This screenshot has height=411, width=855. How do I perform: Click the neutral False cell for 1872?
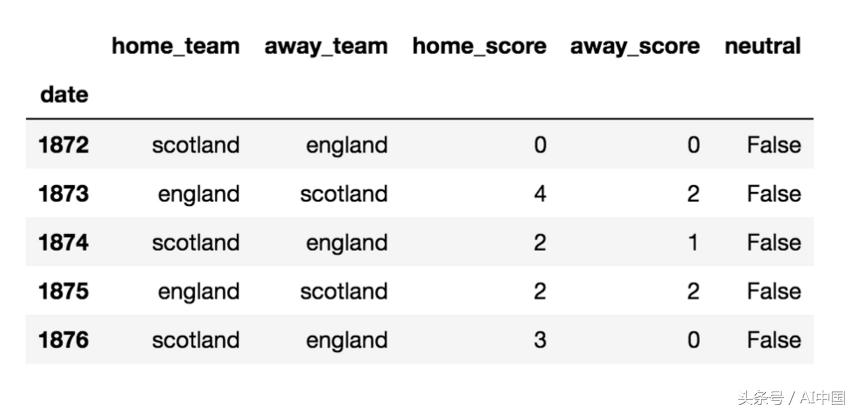(x=773, y=145)
